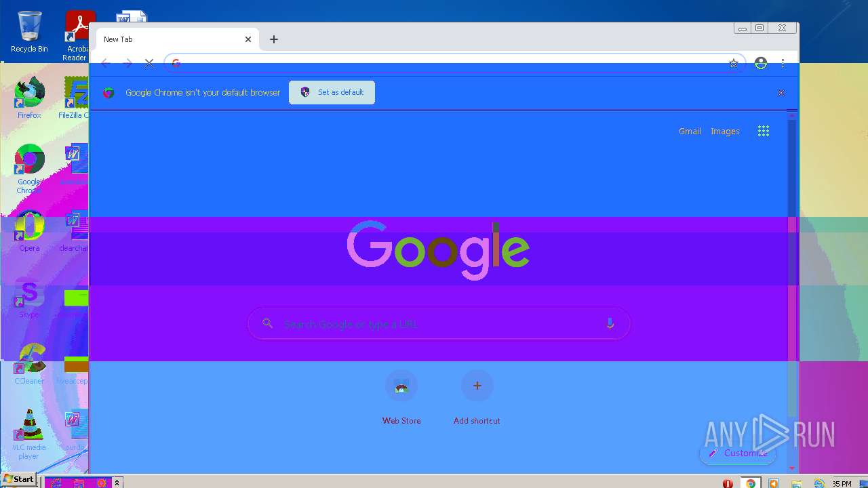This screenshot has width=868, height=488.
Task: Focus the Google search box
Action: coord(439,324)
